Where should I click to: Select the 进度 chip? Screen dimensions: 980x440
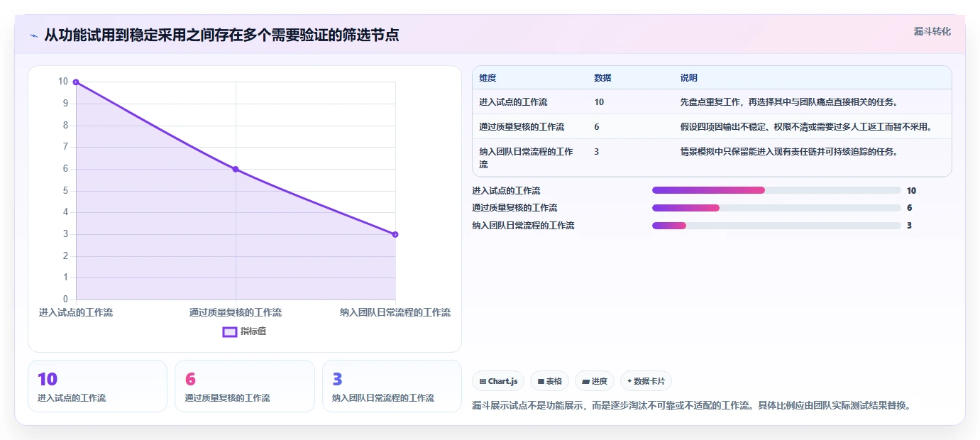[595, 381]
